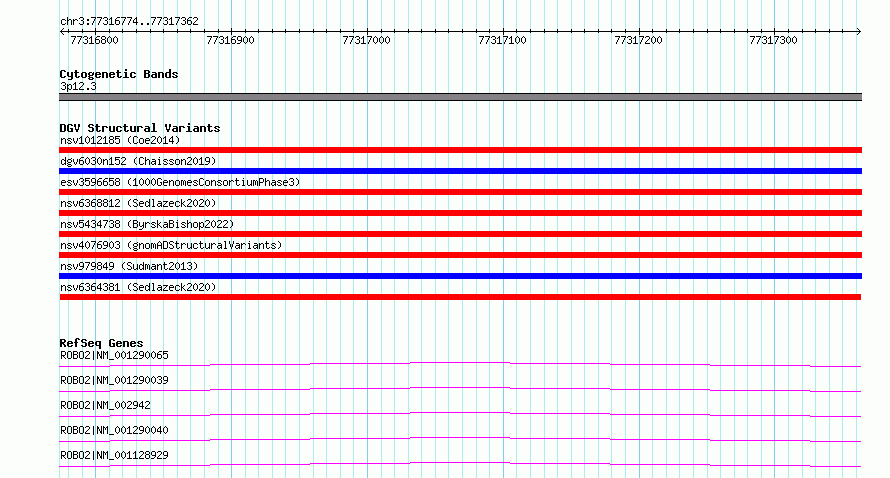
Task: Click the red bar under nsv5434738
Action: tap(460, 234)
